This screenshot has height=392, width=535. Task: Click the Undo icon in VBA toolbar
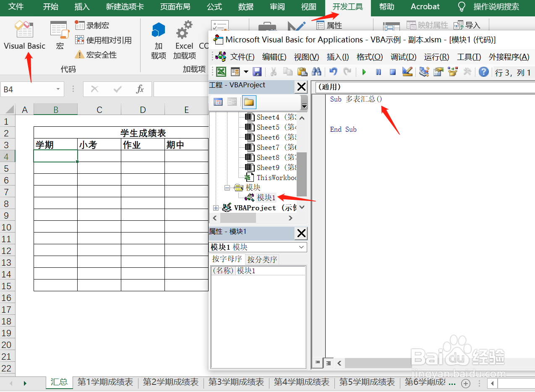pyautogui.click(x=333, y=72)
